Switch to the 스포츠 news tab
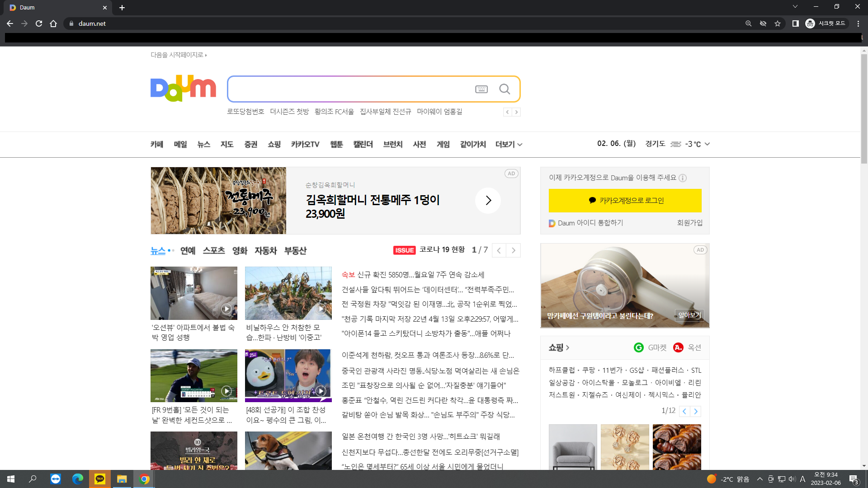Viewport: 868px width, 488px height. 214,251
